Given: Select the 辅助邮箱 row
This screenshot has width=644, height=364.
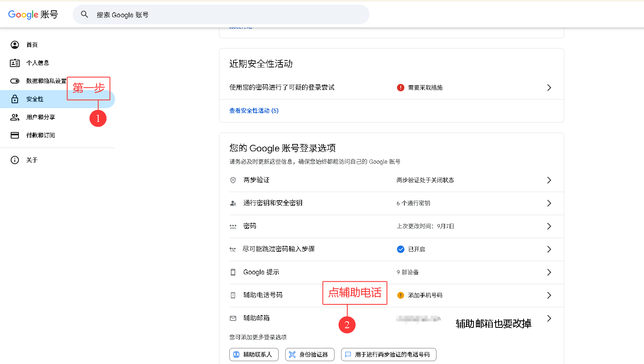Looking at the screenshot, I should click(x=256, y=318).
